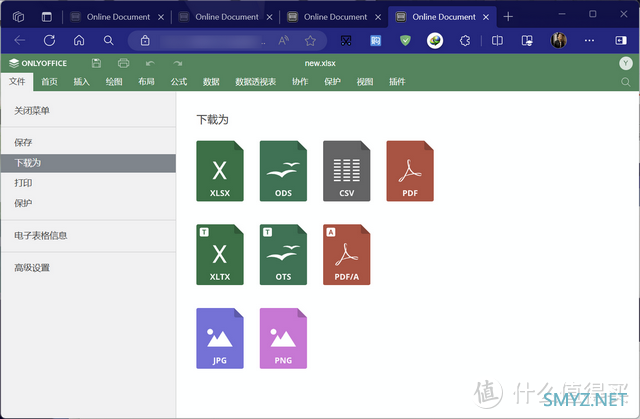640x419 pixels.
Task: Open the ONLYOFFICE search magnifier
Action: coord(625,82)
